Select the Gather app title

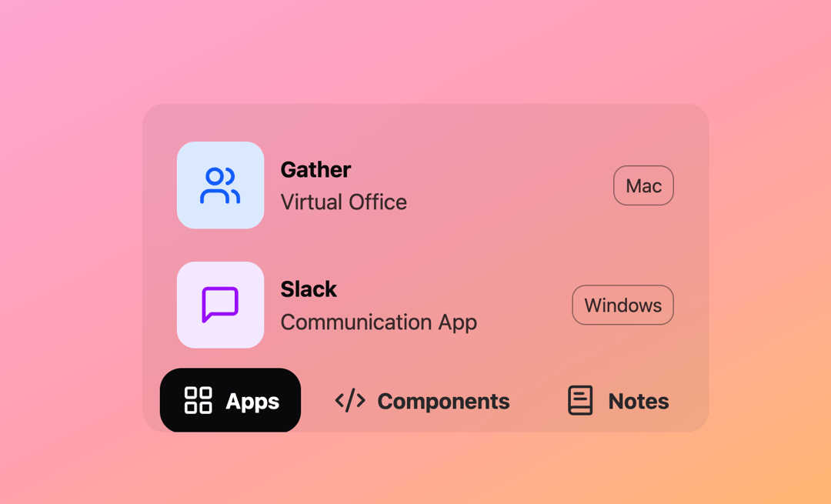click(x=316, y=169)
